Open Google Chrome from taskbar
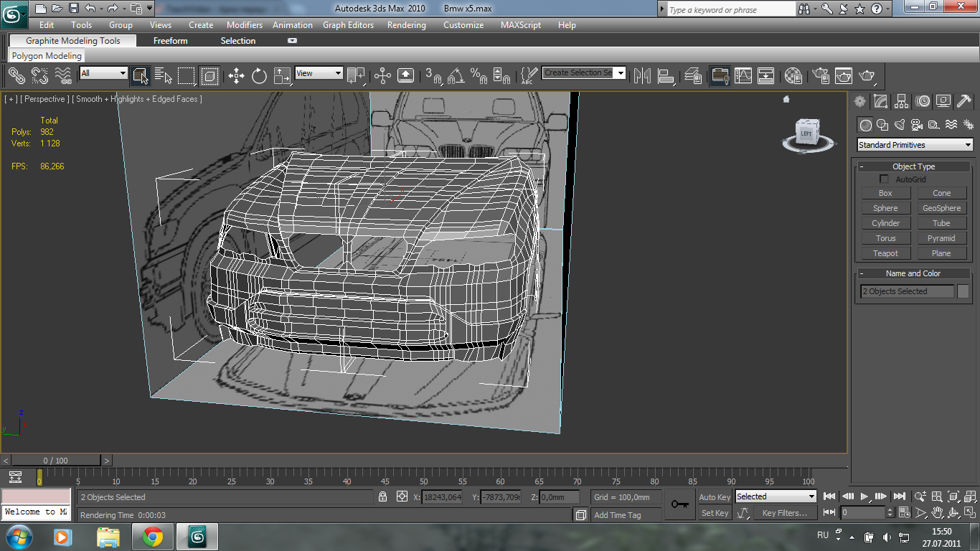This screenshot has height=551, width=980. tap(152, 537)
